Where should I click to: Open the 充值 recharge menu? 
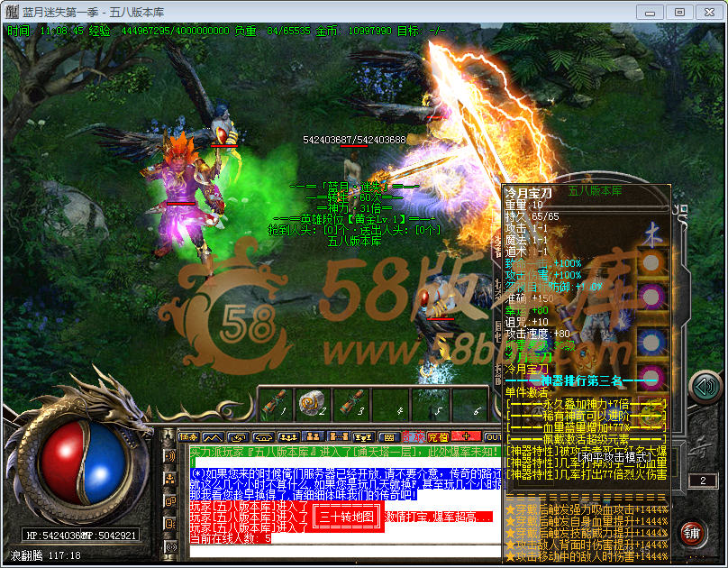438,436
